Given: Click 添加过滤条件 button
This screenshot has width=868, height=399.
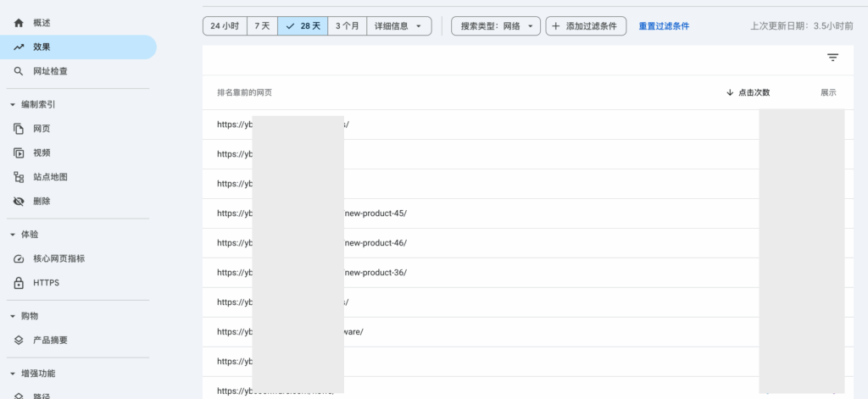Looking at the screenshot, I should pyautogui.click(x=587, y=26).
